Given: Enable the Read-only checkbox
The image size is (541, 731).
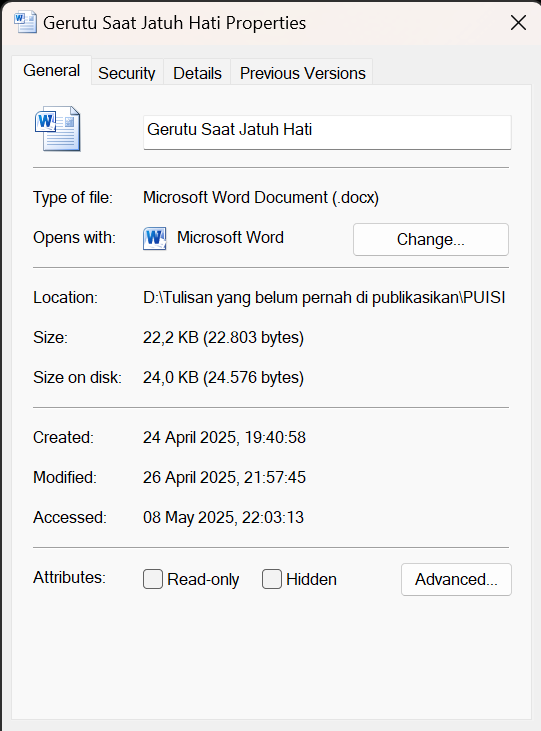Looking at the screenshot, I should pos(153,579).
